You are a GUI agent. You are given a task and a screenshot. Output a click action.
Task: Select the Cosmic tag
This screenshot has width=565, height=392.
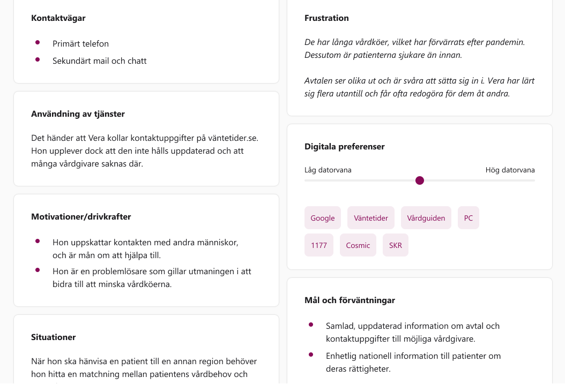click(x=358, y=245)
